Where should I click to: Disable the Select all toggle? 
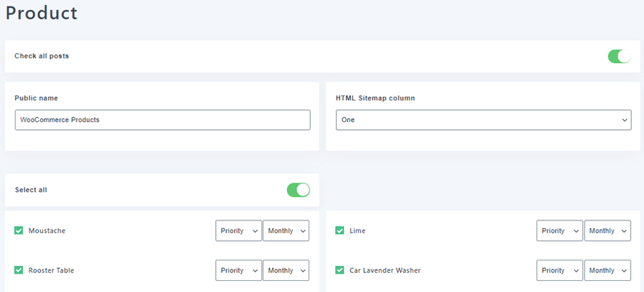pyautogui.click(x=298, y=190)
